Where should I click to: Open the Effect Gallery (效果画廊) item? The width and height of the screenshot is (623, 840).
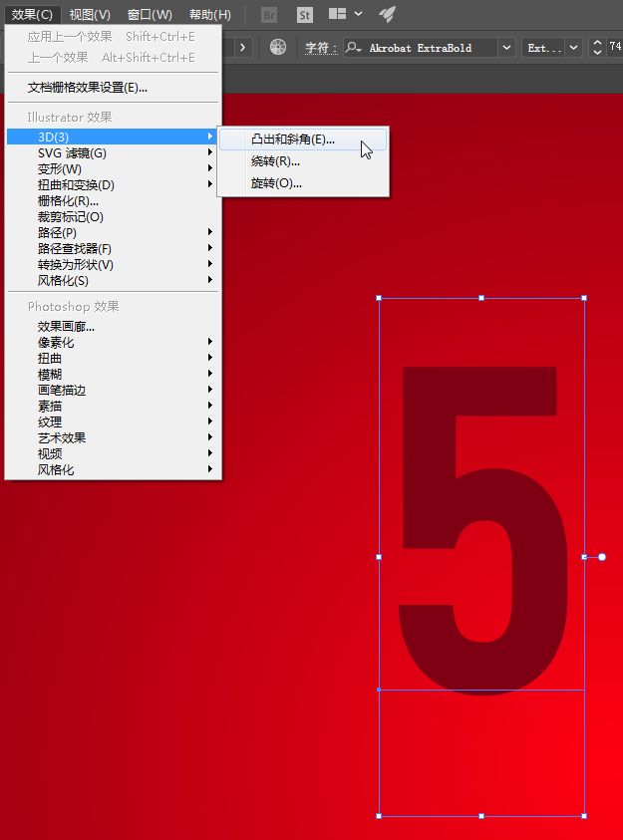pyautogui.click(x=67, y=326)
